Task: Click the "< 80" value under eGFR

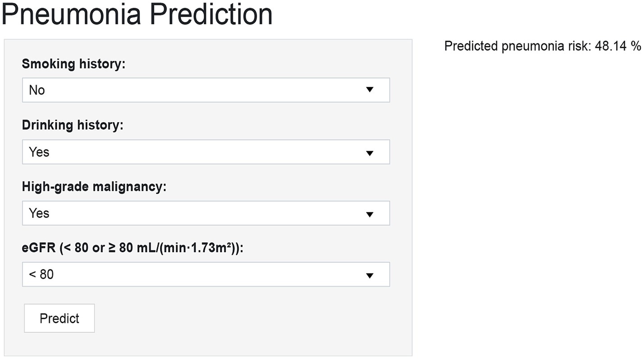Action: (x=41, y=274)
